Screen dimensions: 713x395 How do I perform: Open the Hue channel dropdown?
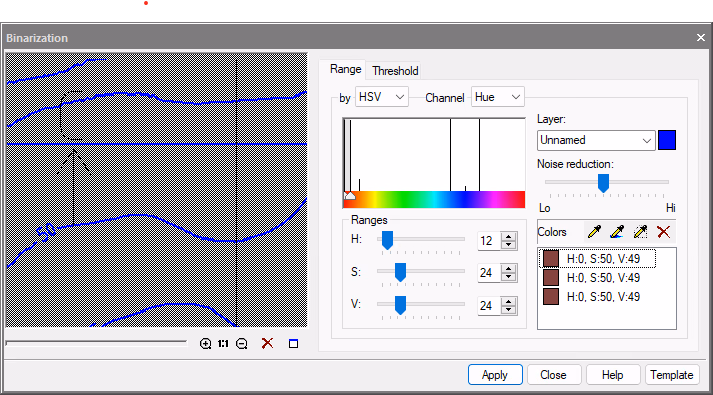tap(497, 97)
